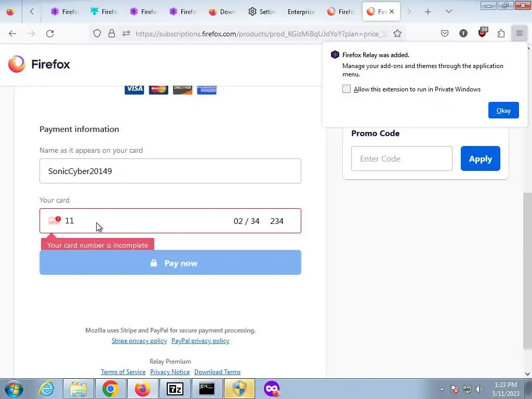The height and width of the screenshot is (399, 532).
Task: Open site permissions icon in address bar
Action: [x=126, y=34]
